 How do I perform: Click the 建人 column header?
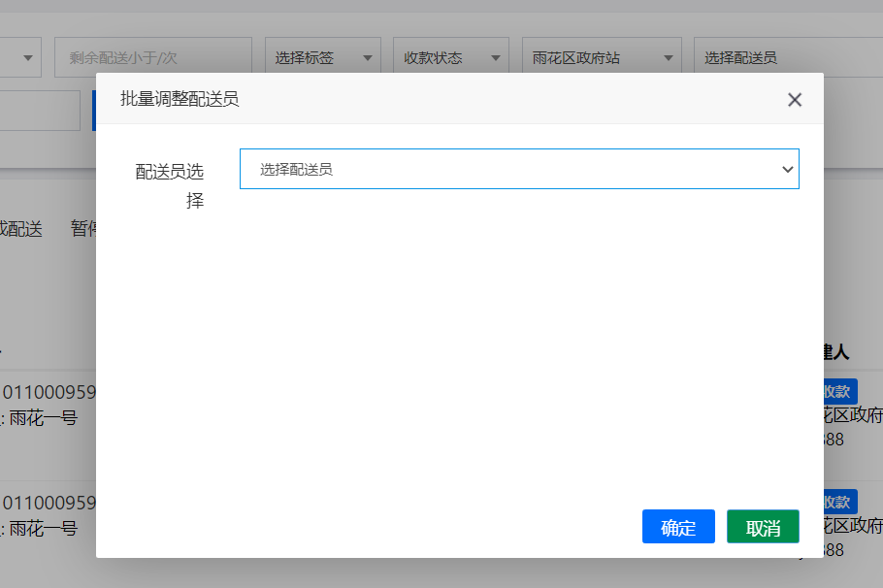tap(835, 351)
